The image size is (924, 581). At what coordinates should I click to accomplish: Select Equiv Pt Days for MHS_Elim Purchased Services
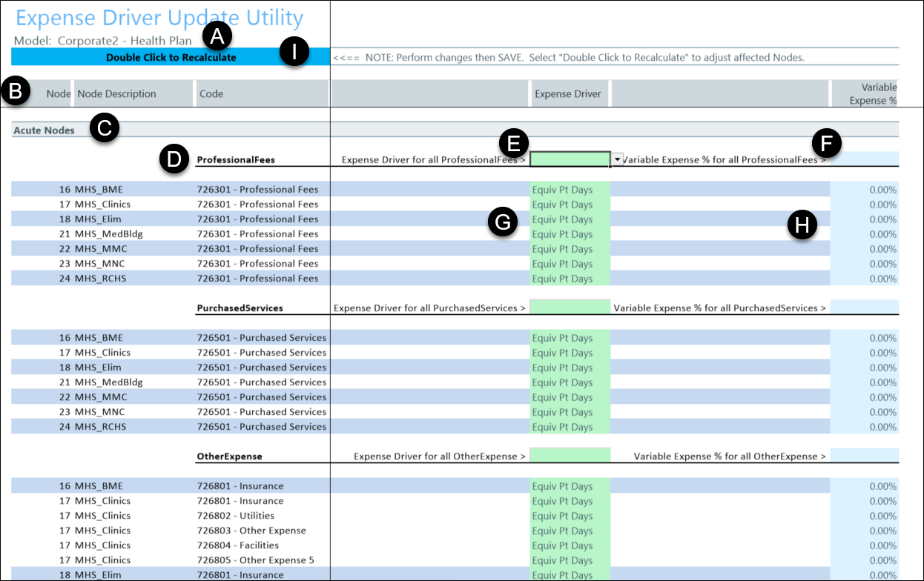click(x=570, y=367)
